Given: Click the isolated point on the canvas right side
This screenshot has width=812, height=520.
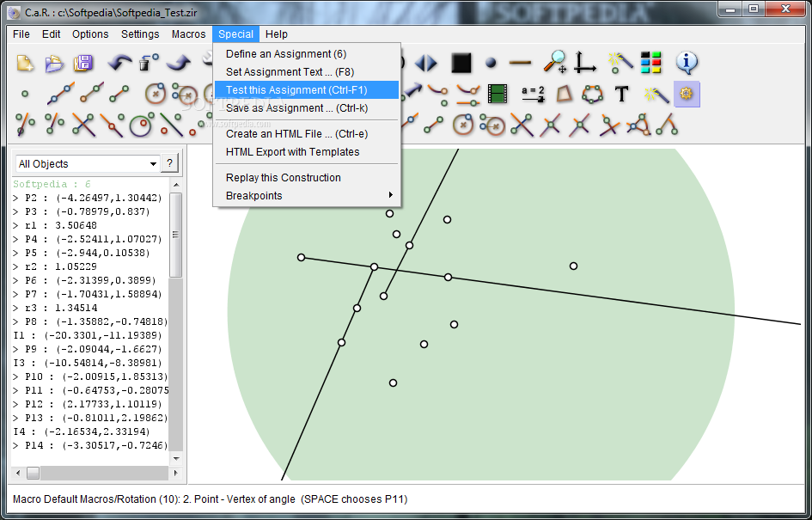Looking at the screenshot, I should pyautogui.click(x=573, y=266).
